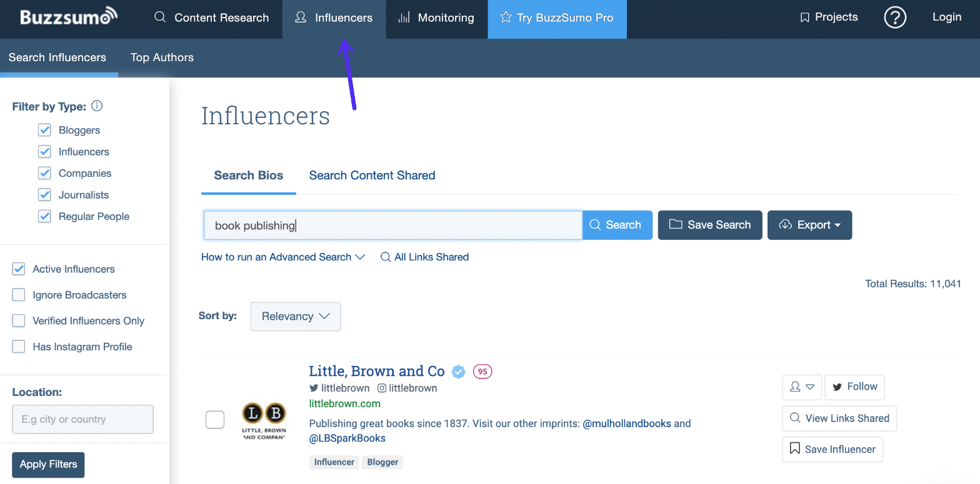Image resolution: width=980 pixels, height=484 pixels.
Task: Open the Content Research menu
Action: (211, 17)
